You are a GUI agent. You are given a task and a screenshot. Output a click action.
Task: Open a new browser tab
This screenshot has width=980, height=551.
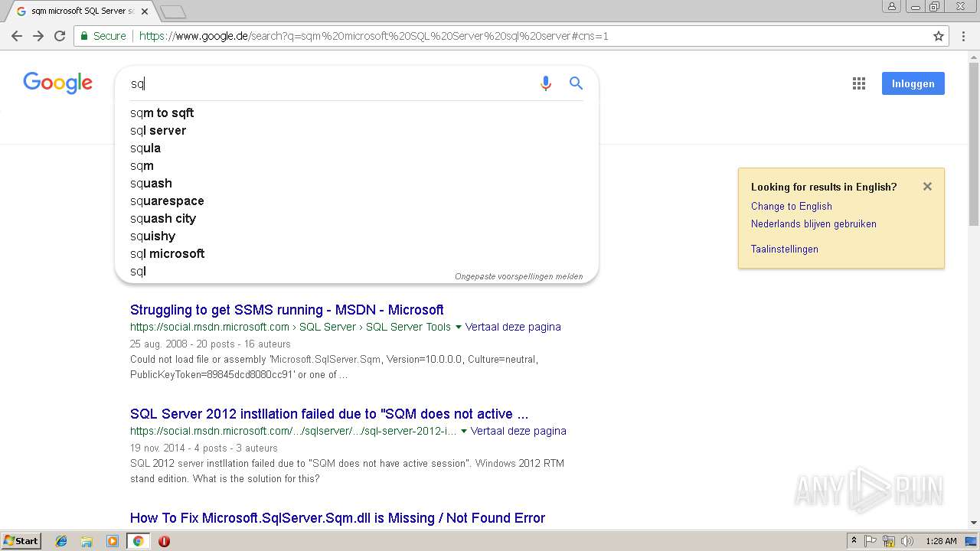click(173, 11)
